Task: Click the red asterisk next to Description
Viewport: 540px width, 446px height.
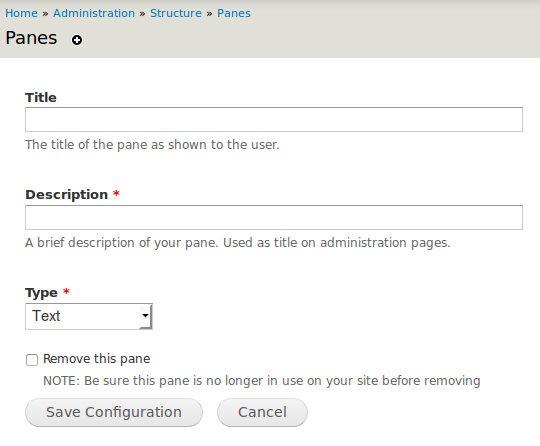Action: 116,193
